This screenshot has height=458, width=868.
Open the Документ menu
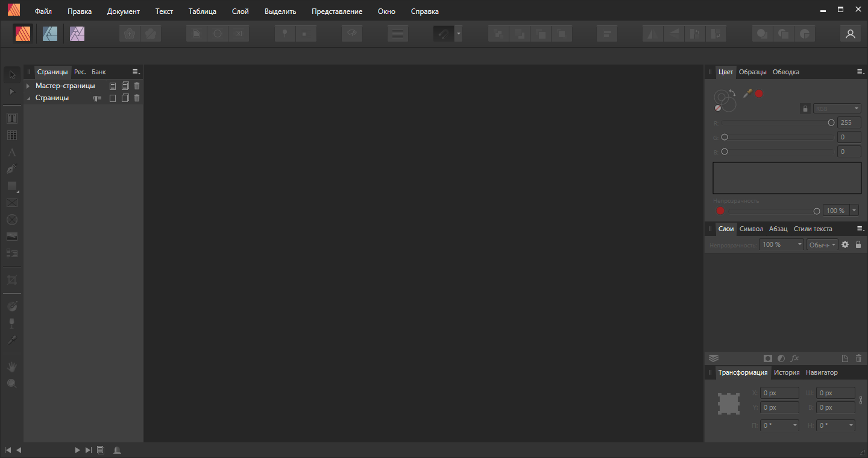124,11
